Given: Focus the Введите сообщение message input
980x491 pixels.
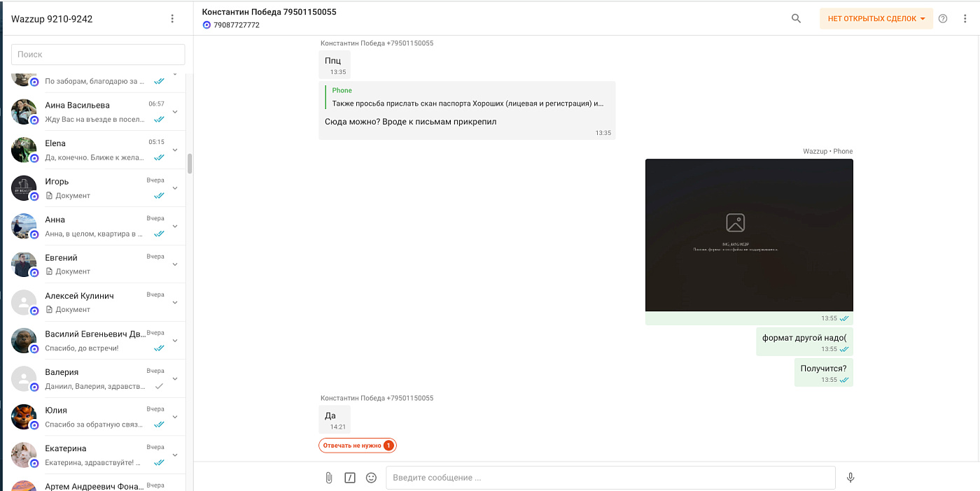Looking at the screenshot, I should tap(610, 478).
